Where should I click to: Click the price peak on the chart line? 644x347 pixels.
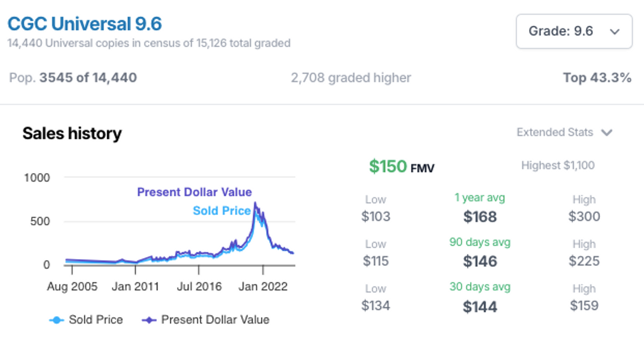coord(256,204)
